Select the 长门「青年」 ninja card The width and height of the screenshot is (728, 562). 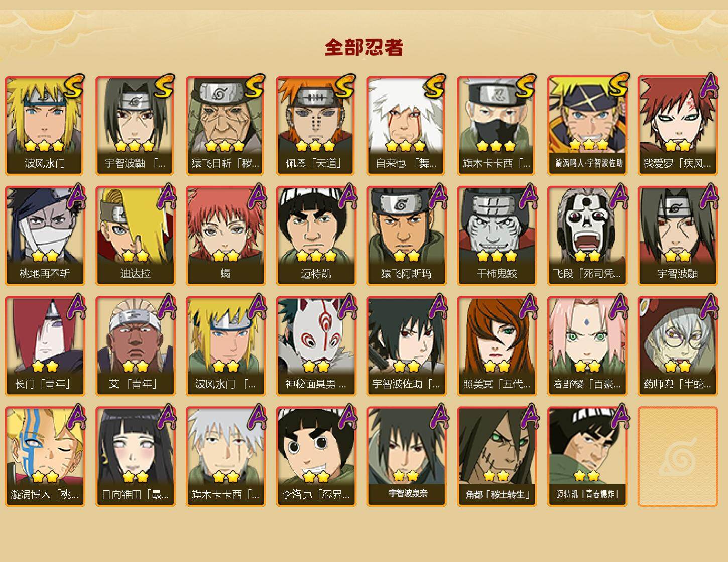(45, 346)
